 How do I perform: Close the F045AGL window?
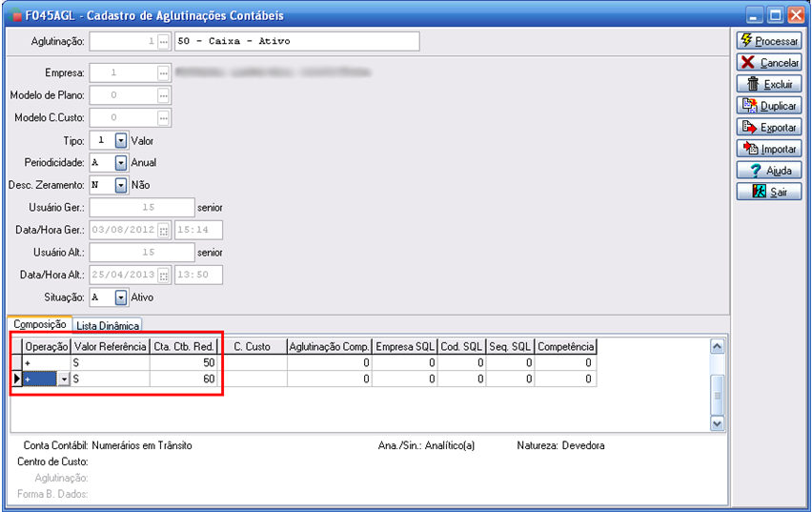796,15
